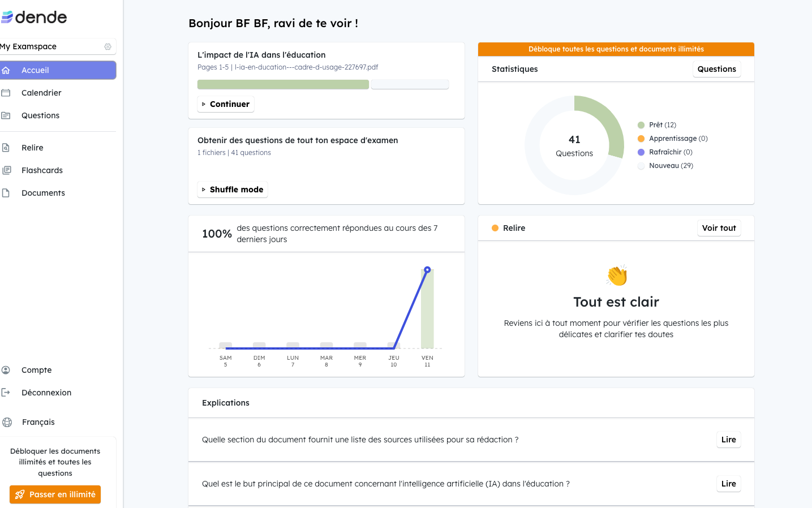The width and height of the screenshot is (812, 508).
Task: Expand first explanation with Lire
Action: tap(728, 440)
